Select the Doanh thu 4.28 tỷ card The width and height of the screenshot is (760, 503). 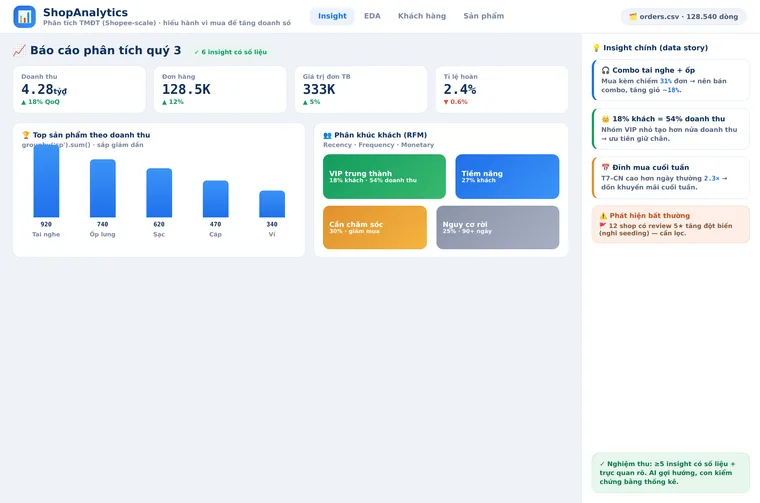tap(79, 90)
